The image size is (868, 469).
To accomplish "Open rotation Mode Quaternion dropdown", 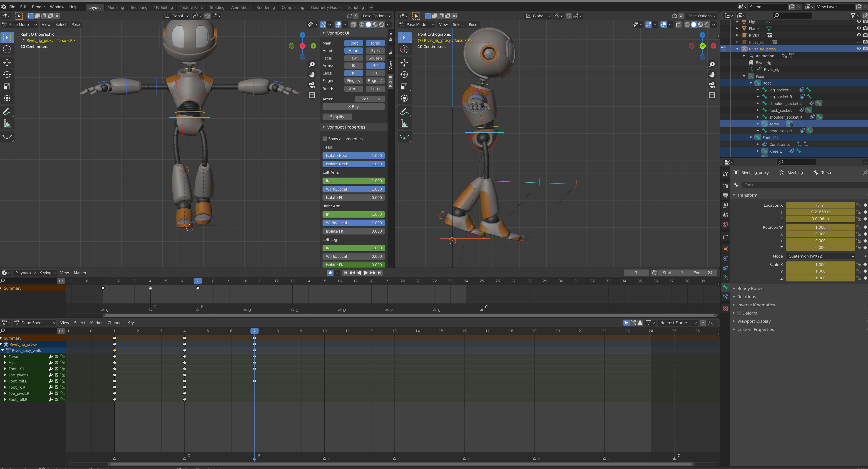I will tap(821, 256).
